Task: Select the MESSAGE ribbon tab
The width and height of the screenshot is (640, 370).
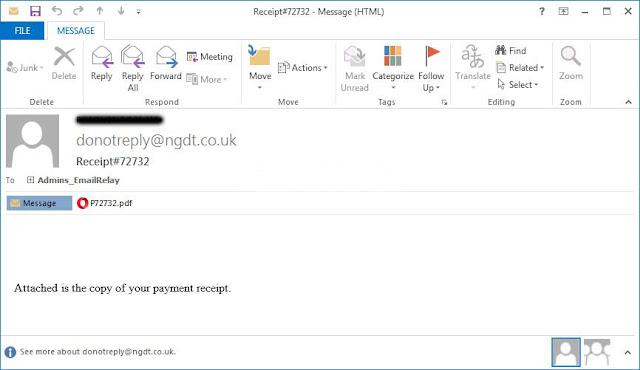Action: (76, 31)
